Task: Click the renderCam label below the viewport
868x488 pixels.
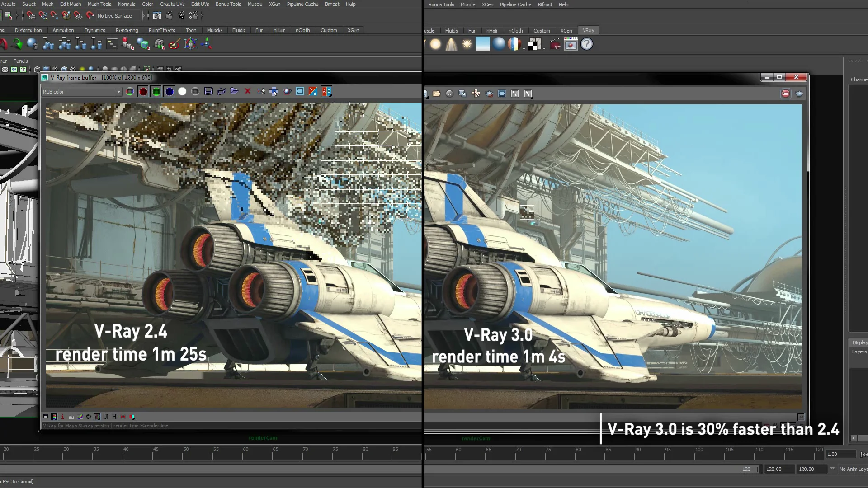Action: click(x=262, y=438)
